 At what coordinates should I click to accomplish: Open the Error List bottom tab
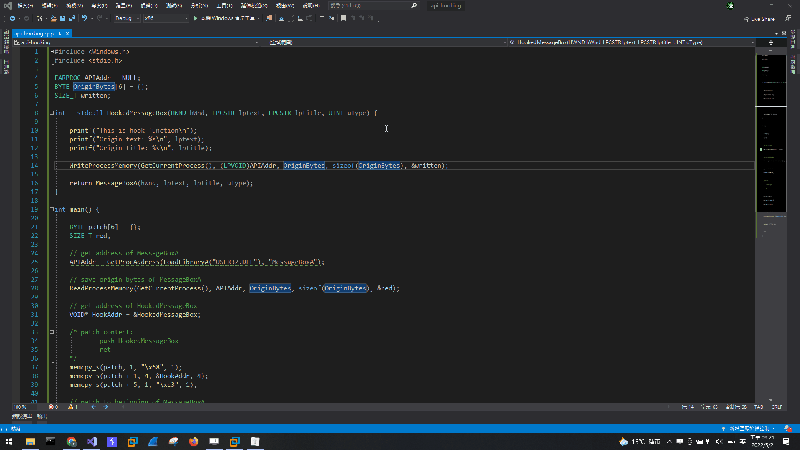[x=22, y=417]
